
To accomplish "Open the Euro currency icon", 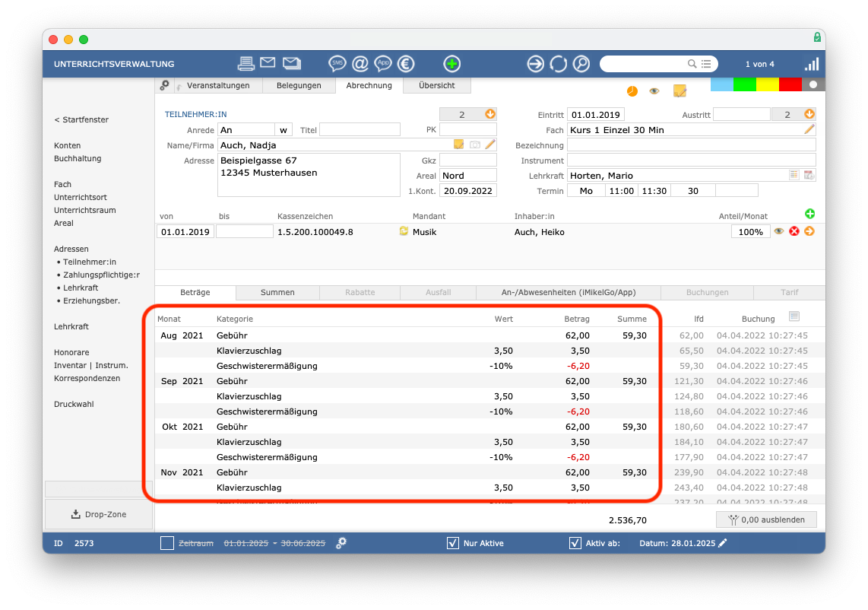I will [406, 64].
